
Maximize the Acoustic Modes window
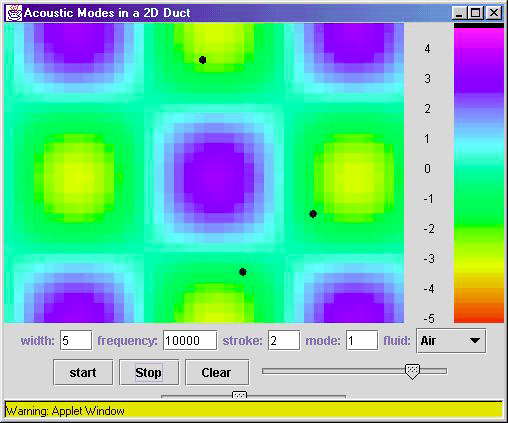[476, 13]
